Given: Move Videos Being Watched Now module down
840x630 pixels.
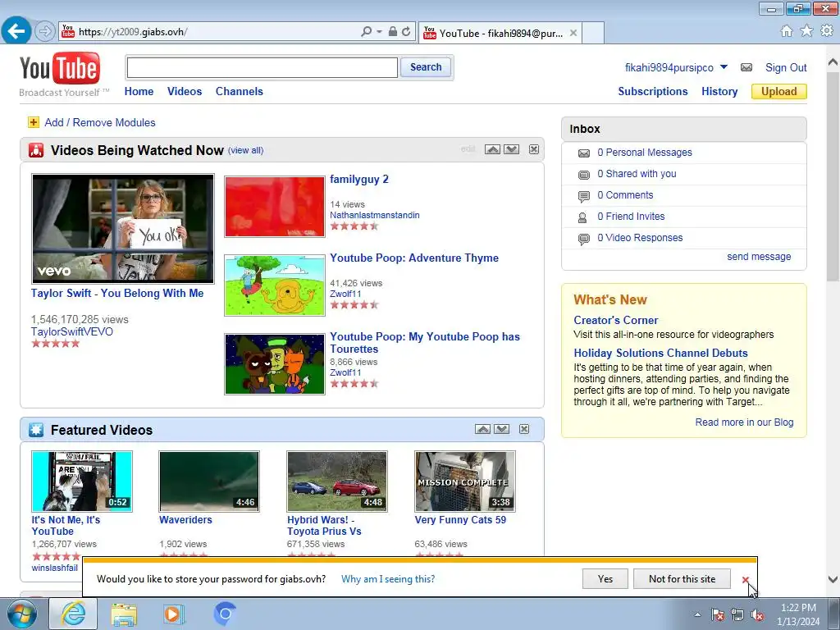Looking at the screenshot, I should pos(512,149).
